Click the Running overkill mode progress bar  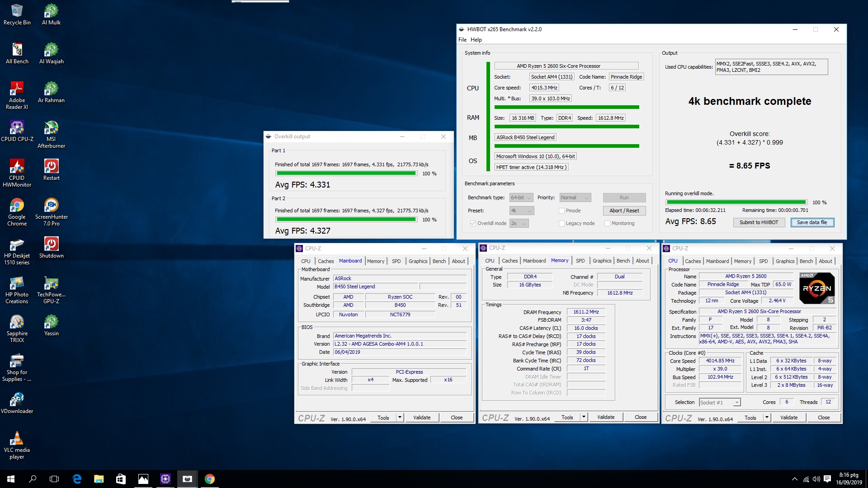(736, 202)
